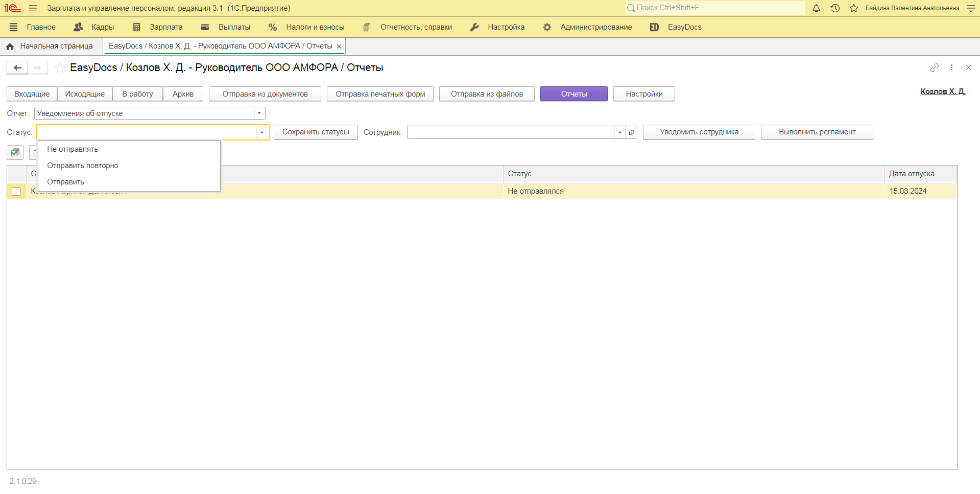Click the back navigation arrow
The image size is (980, 494).
coord(17,67)
